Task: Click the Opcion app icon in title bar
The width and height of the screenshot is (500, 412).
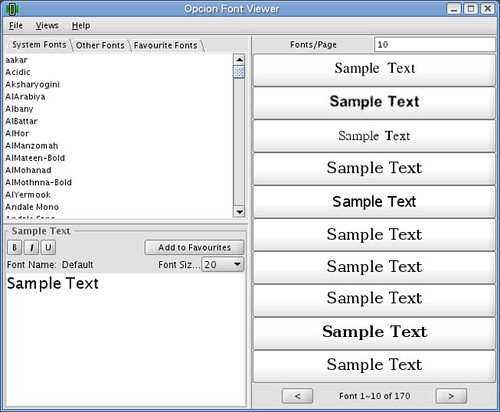Action: pos(12,9)
